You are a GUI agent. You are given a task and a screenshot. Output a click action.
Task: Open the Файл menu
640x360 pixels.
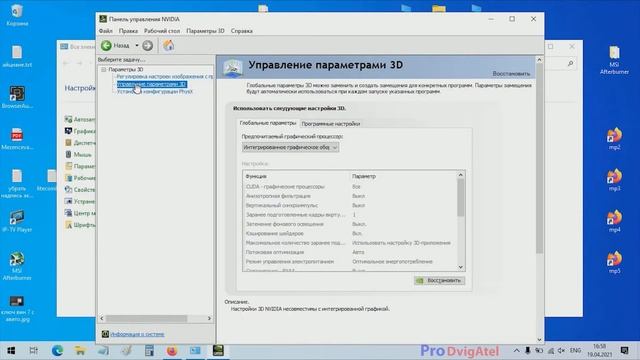pyautogui.click(x=105, y=31)
